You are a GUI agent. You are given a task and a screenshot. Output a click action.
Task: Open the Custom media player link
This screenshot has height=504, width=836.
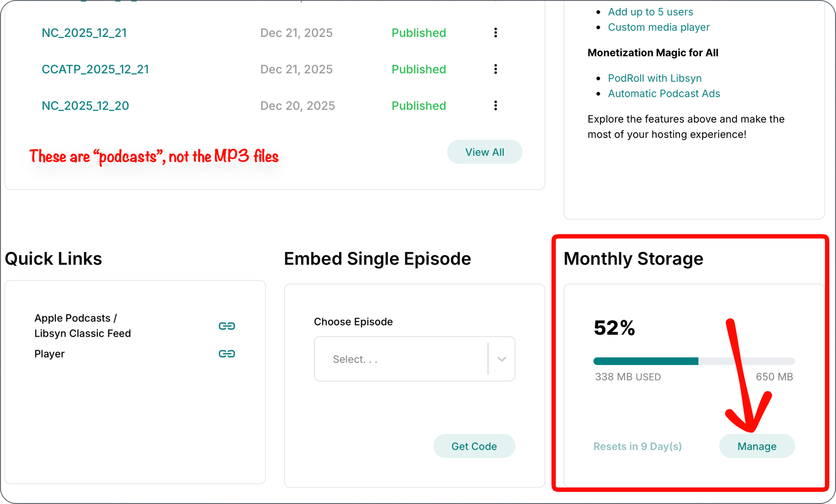pyautogui.click(x=659, y=27)
